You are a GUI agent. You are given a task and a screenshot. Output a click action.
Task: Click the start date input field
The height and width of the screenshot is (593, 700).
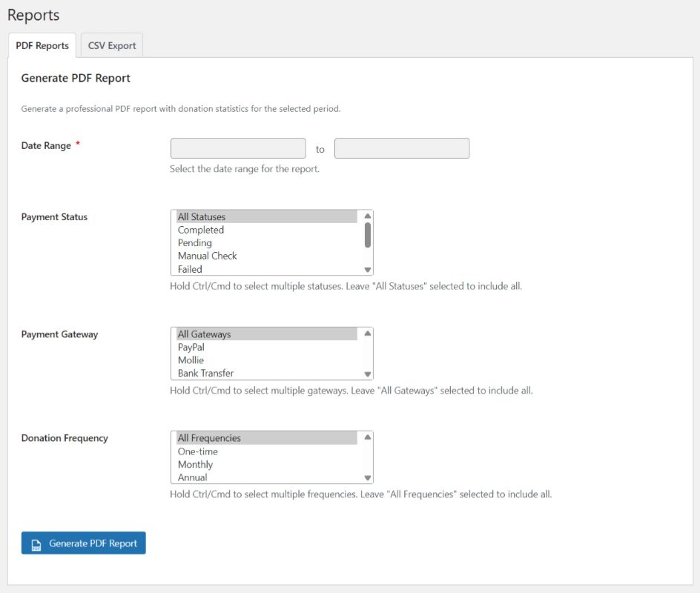coord(238,148)
